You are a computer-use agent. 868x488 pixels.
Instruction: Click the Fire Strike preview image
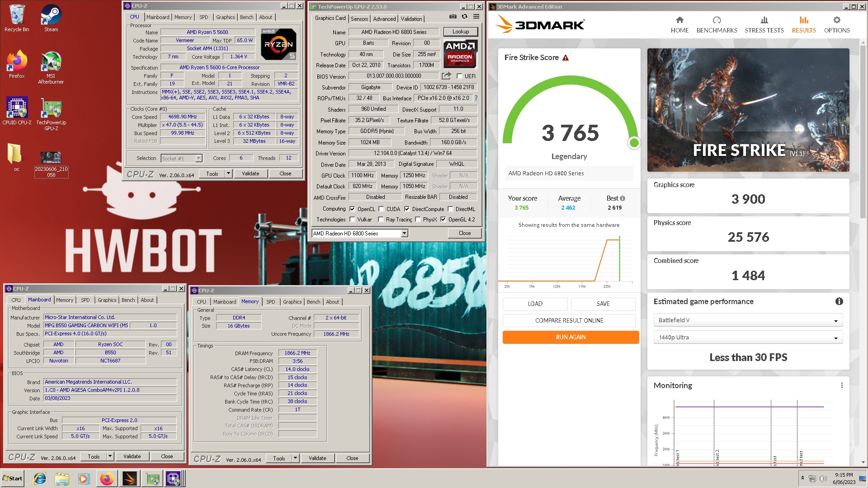[748, 110]
